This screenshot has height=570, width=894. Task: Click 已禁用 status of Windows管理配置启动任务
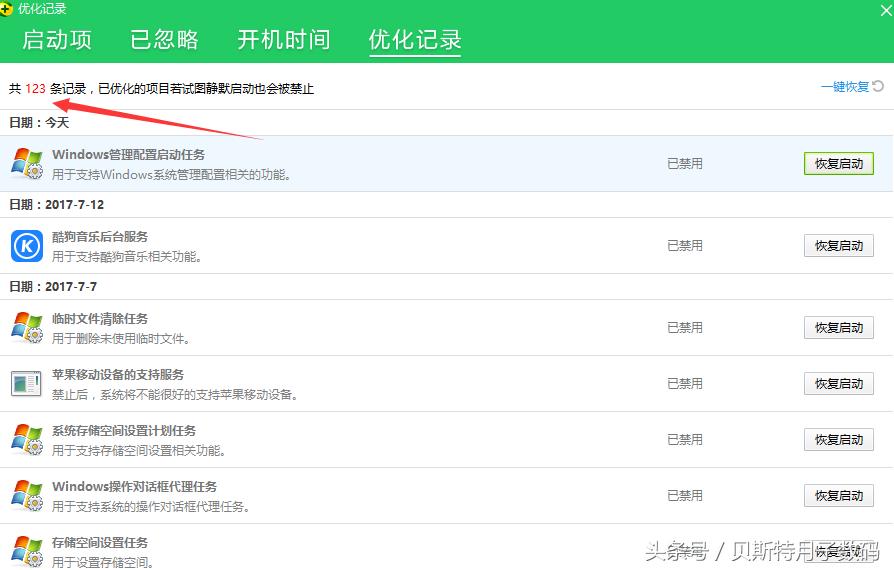tap(685, 164)
